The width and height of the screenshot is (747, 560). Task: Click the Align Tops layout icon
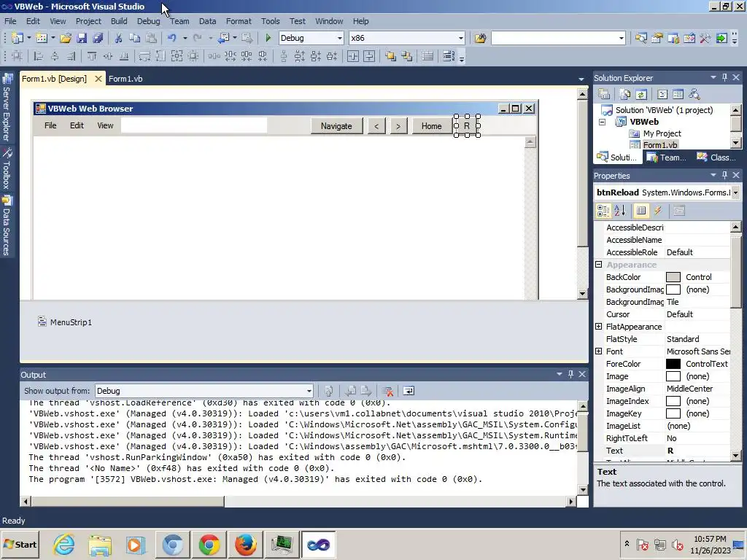click(x=91, y=56)
